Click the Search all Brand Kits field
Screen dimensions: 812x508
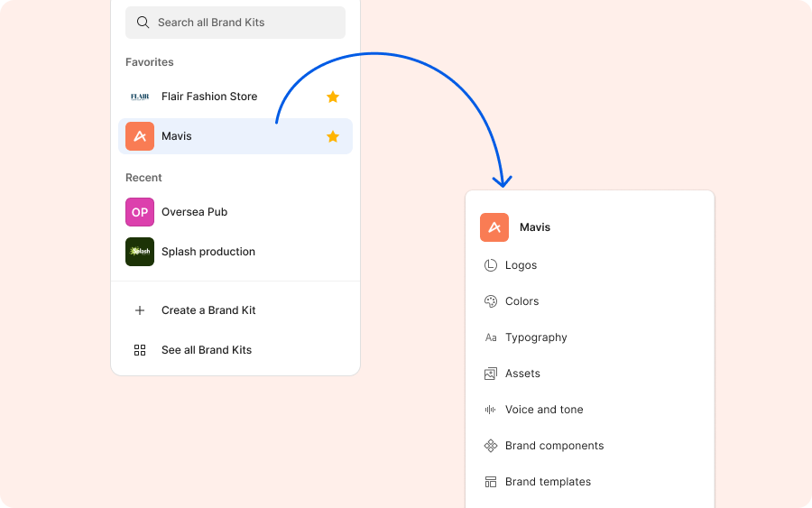click(235, 23)
